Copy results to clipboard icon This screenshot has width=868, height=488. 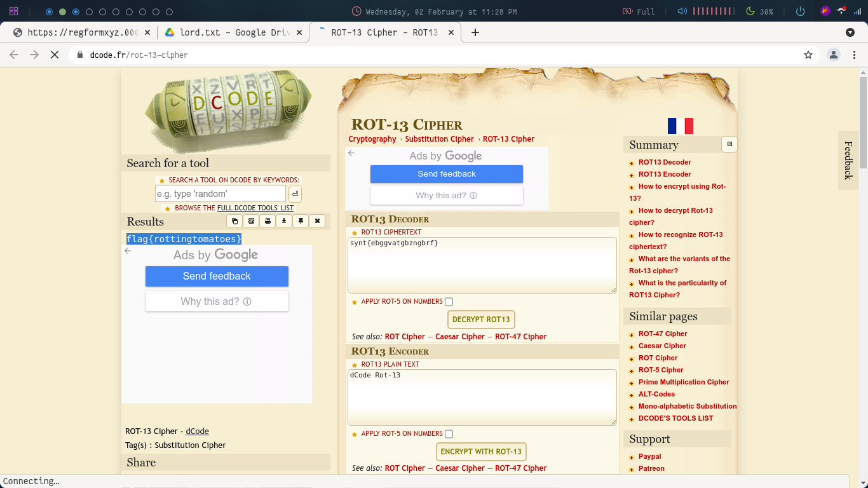tap(235, 221)
